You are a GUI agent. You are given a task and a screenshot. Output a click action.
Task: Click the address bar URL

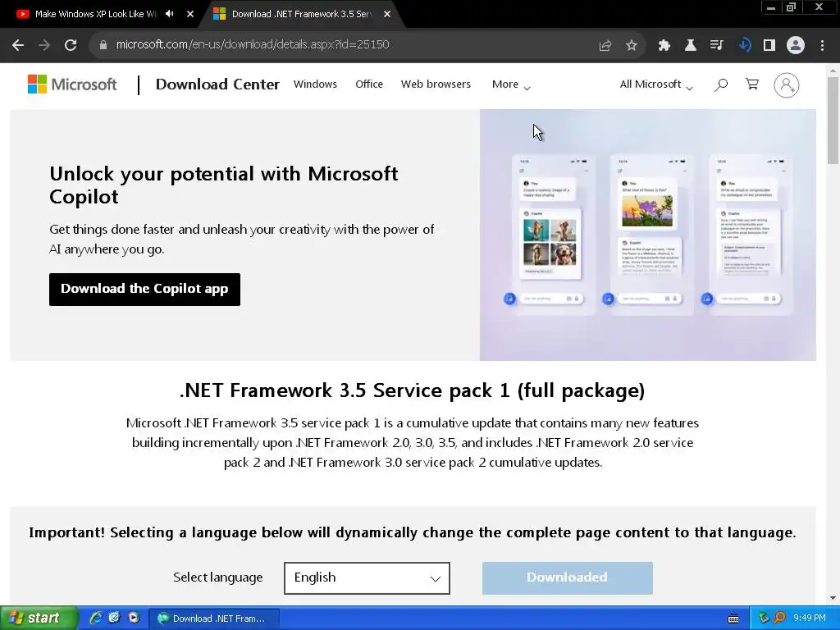point(253,44)
